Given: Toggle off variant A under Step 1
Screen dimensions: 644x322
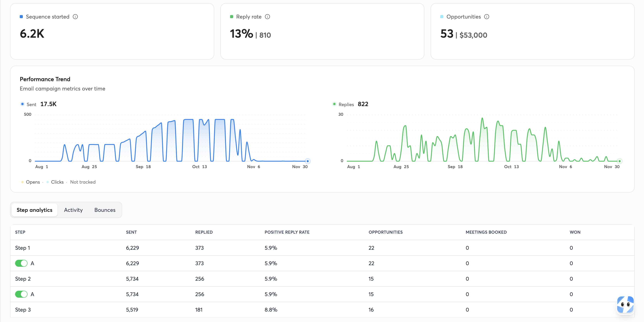Looking at the screenshot, I should click(21, 263).
